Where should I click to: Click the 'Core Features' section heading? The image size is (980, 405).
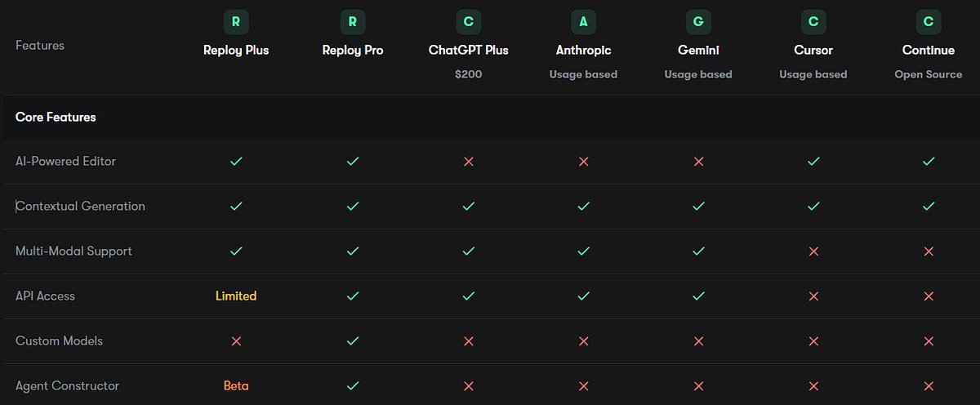click(x=56, y=118)
